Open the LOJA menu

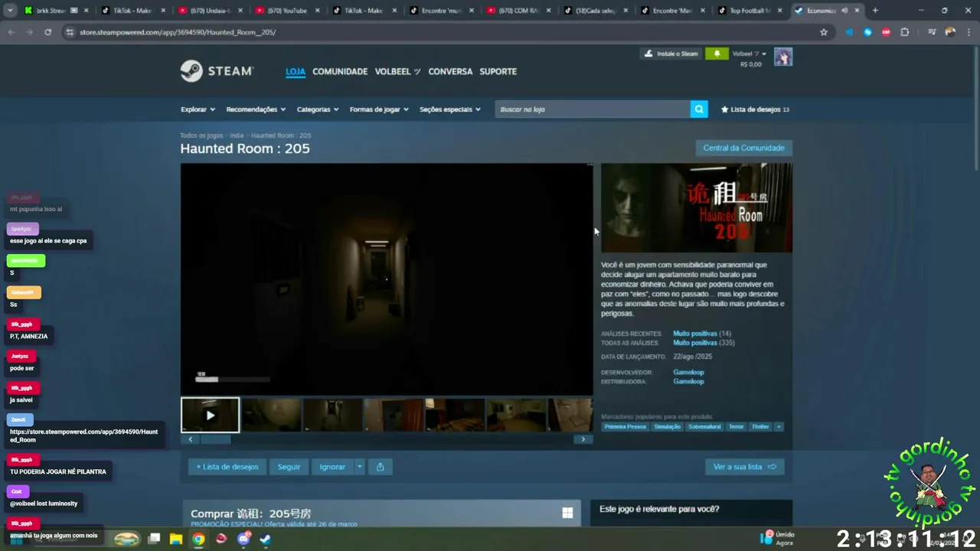pos(296,71)
